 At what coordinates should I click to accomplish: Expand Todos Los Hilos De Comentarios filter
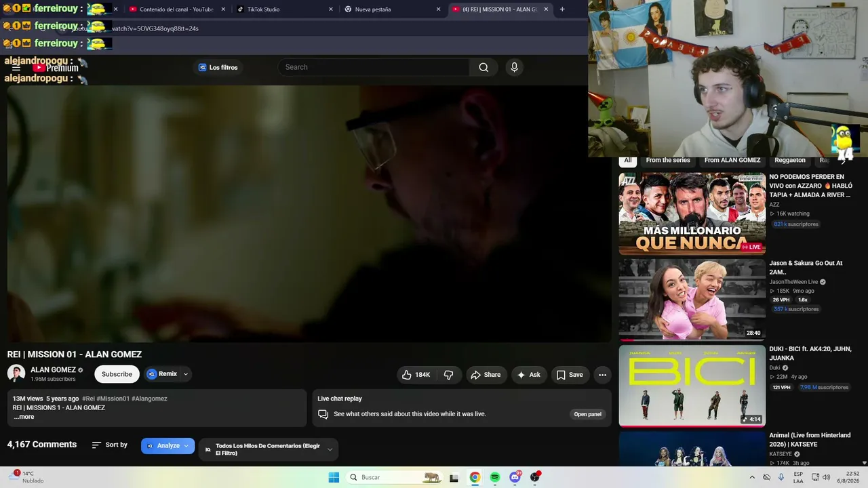pos(269,449)
